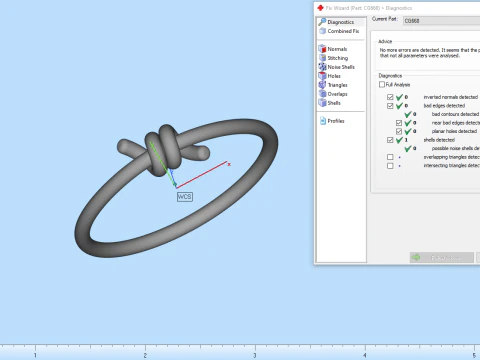
Task: Click the Fix Wizard red cross title icon
Action: click(x=320, y=8)
